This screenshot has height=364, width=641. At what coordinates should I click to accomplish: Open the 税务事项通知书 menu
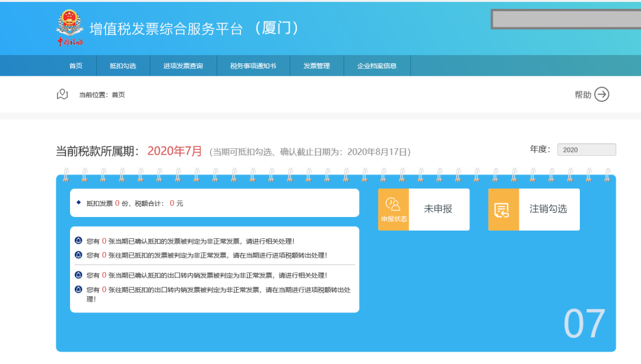[x=253, y=66]
